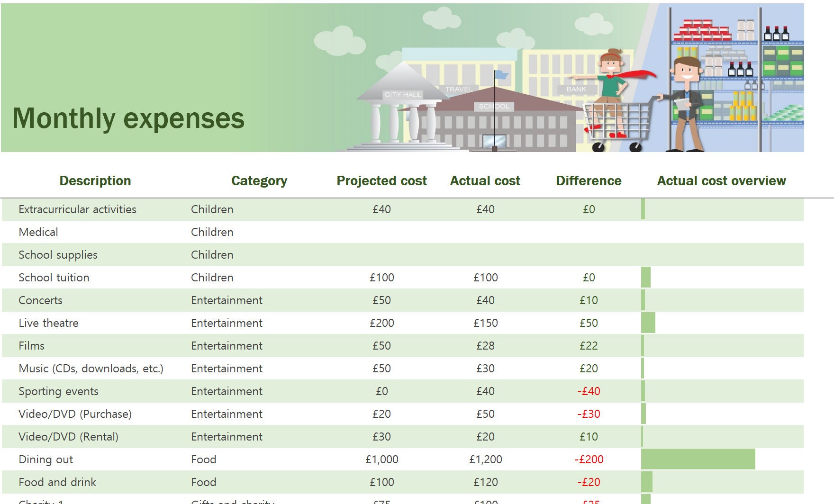Select the Extracurricular activities cell
Viewport: 834px width, 504px height.
pyautogui.click(x=77, y=209)
